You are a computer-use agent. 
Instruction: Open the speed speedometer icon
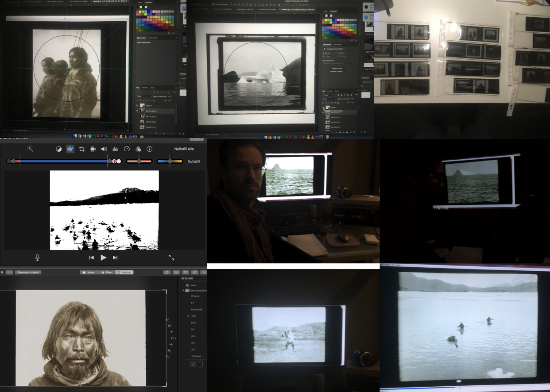click(x=127, y=149)
